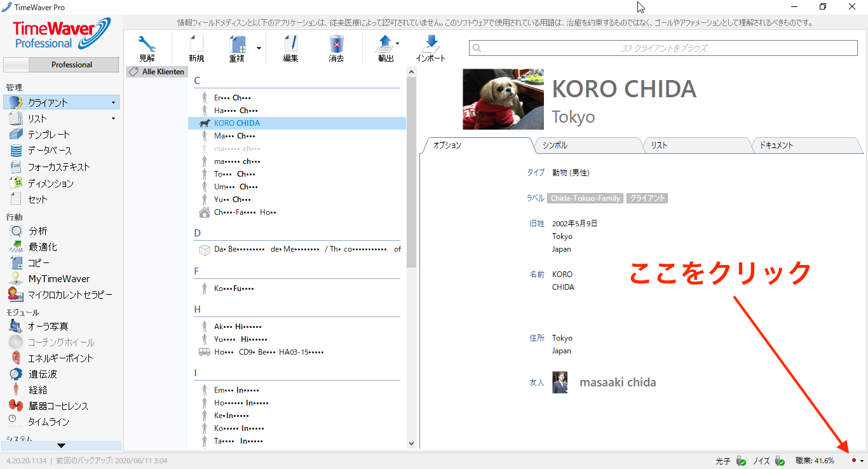Select the KORO CHIDA client row
The height and width of the screenshot is (469, 868).
tap(297, 123)
